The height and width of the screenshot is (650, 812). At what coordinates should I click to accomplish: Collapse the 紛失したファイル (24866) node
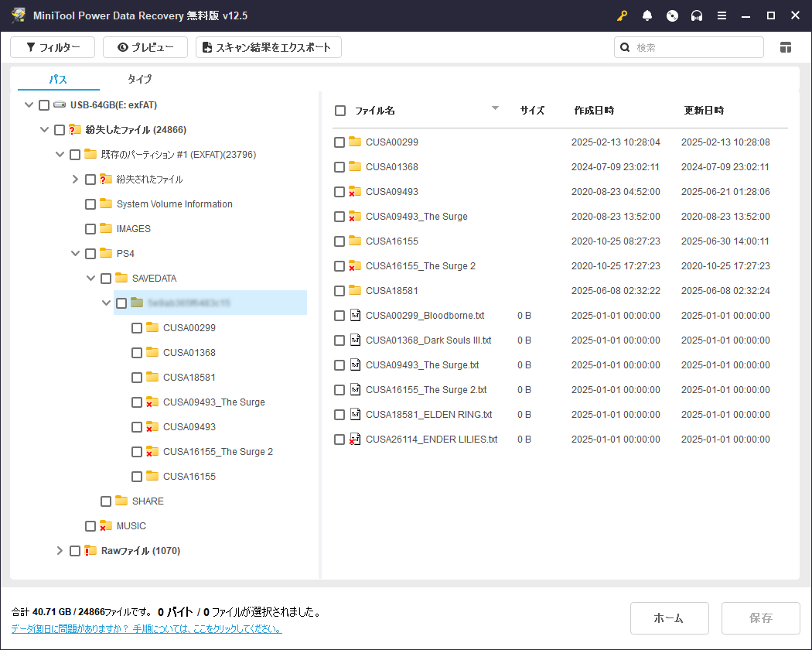[x=44, y=129]
